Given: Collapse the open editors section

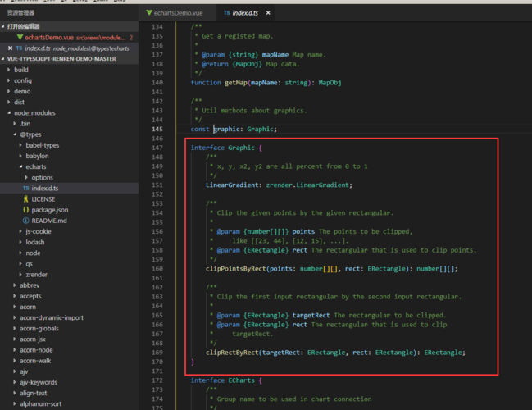Looking at the screenshot, I should point(4,27).
